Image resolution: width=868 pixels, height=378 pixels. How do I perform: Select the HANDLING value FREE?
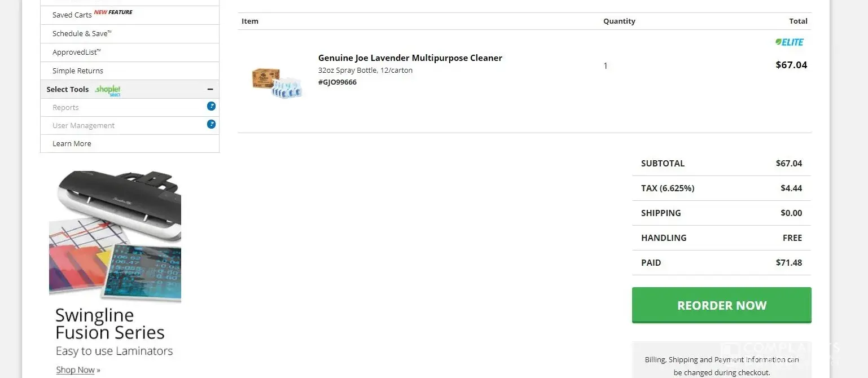point(792,238)
